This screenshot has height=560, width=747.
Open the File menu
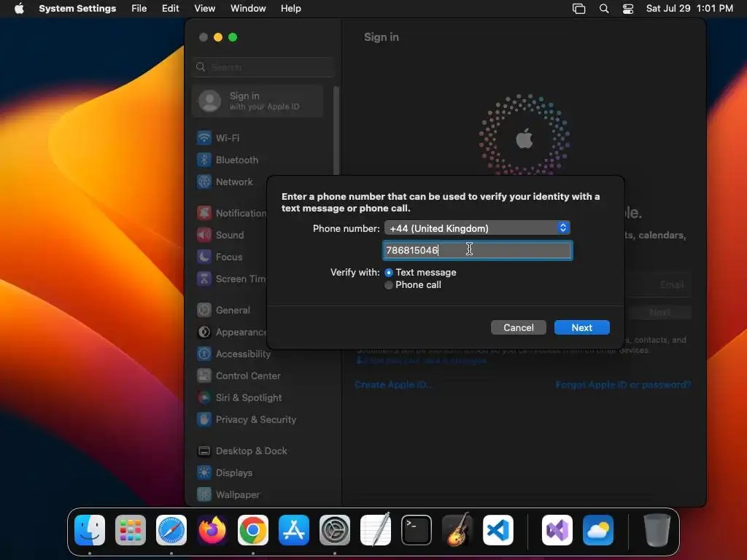coord(139,9)
